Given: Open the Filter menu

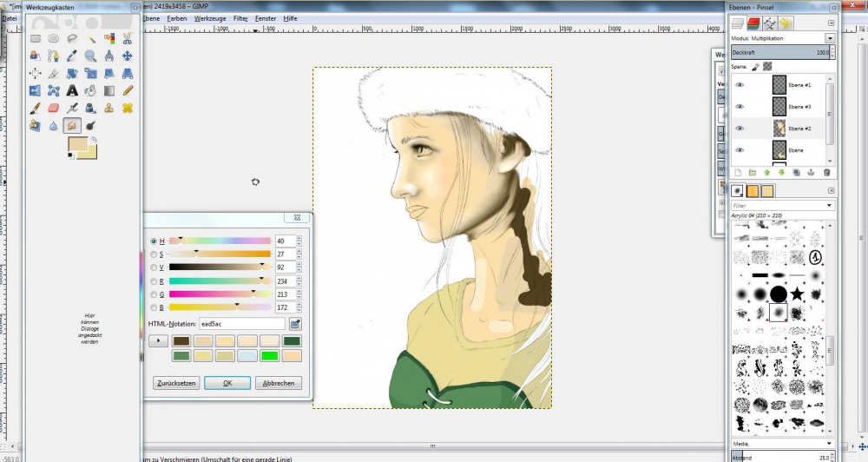Looking at the screenshot, I should 240,18.
